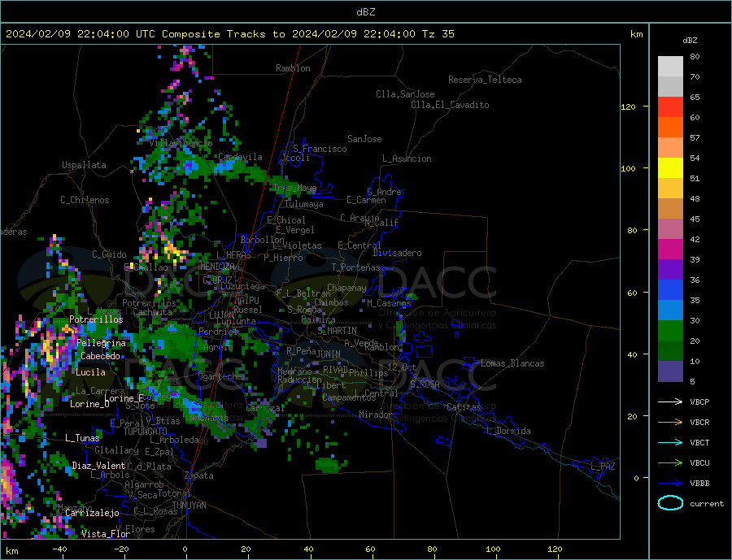Pick the light grey 80 dBZ swatch
The height and width of the screenshot is (560, 732).
(x=670, y=67)
